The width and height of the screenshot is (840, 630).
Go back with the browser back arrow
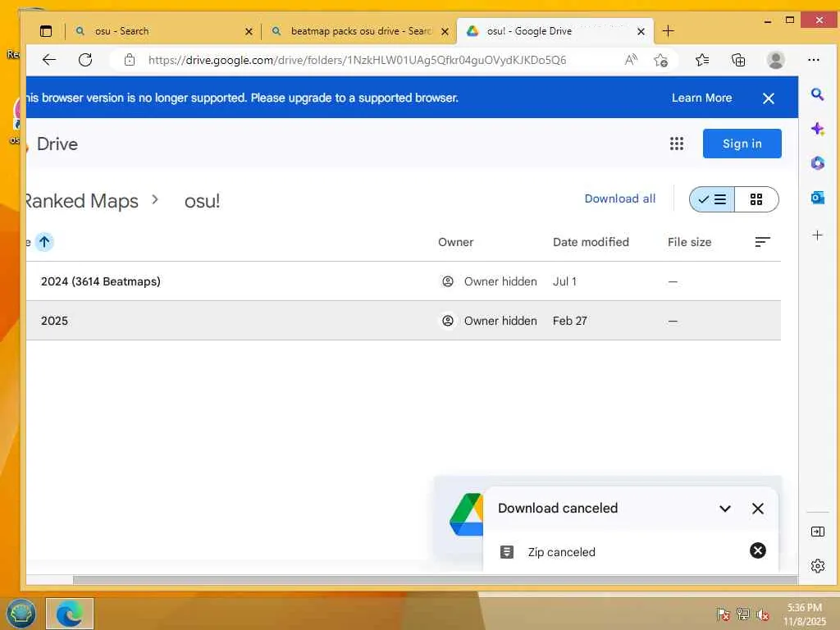point(48,60)
